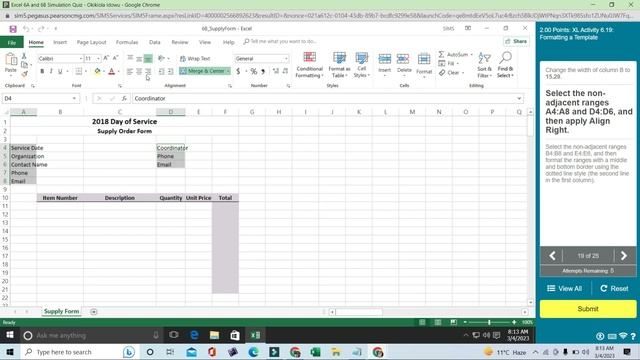Screen dimensions: 640x360
Task: Open the font size dropdown
Action: pos(98,59)
